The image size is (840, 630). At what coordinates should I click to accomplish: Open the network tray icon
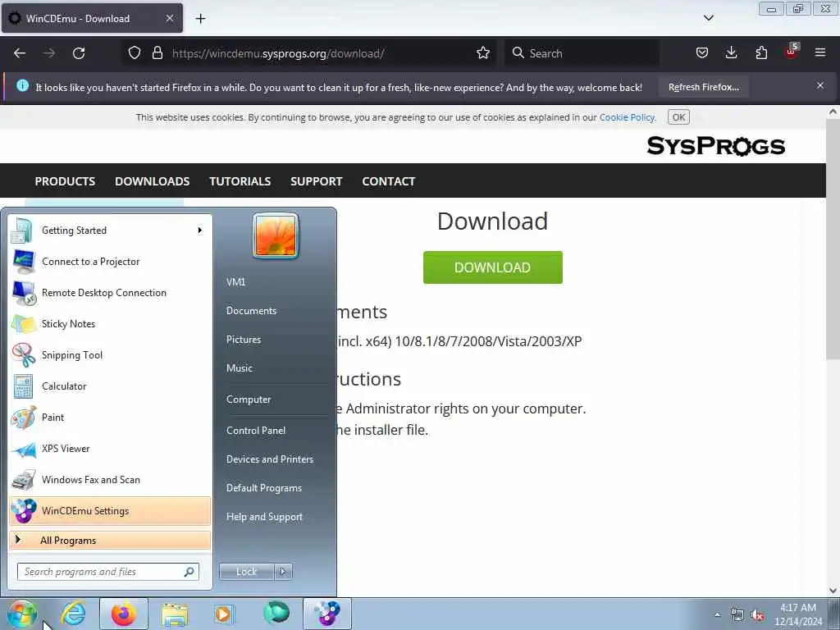point(737,615)
